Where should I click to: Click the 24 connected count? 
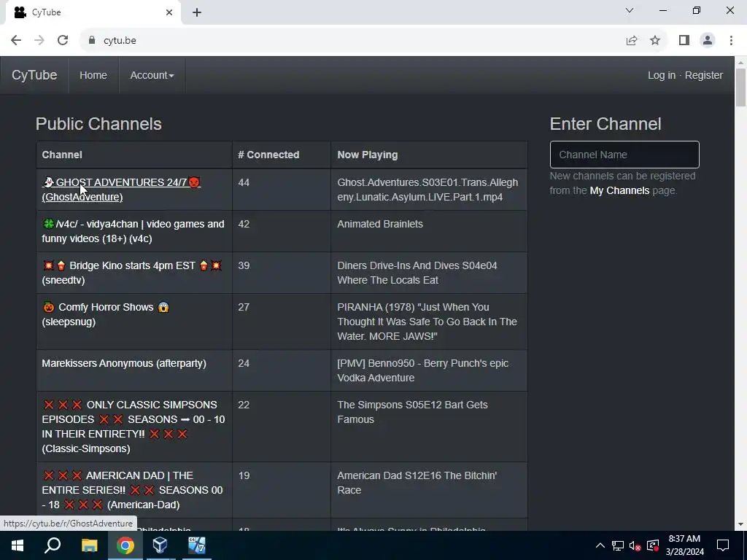pyautogui.click(x=244, y=363)
